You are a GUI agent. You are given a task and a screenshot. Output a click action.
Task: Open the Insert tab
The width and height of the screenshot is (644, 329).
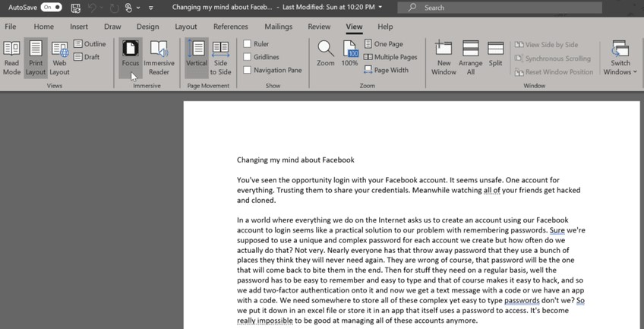pyautogui.click(x=79, y=27)
